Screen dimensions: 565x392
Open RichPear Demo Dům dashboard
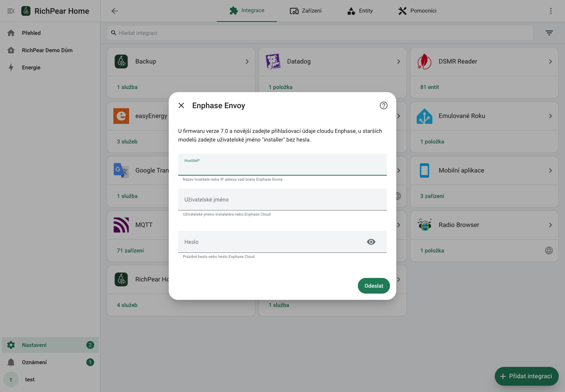tap(50, 50)
